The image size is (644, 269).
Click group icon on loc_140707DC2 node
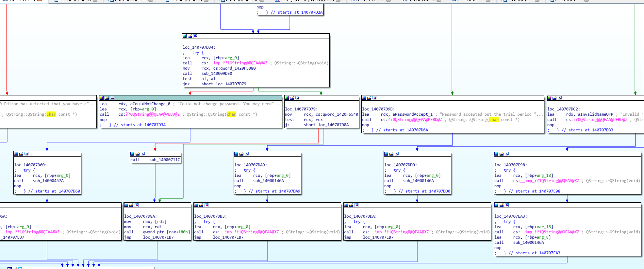point(560,98)
